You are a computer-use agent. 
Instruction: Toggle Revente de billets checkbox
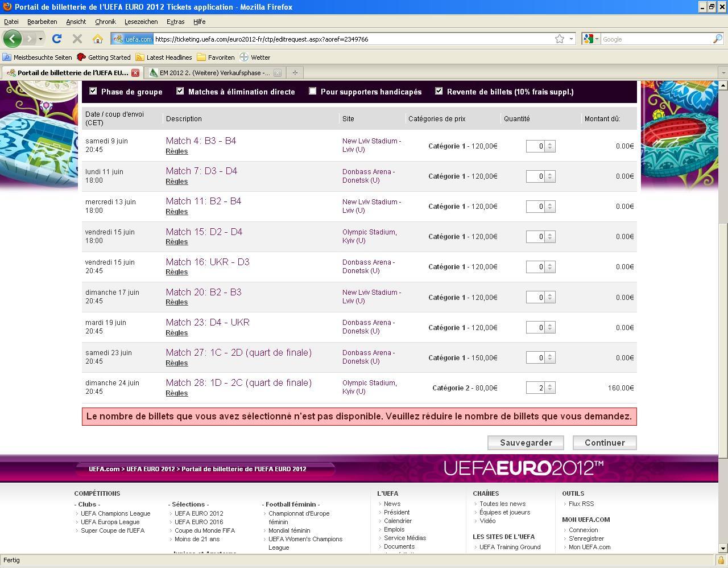(x=439, y=91)
